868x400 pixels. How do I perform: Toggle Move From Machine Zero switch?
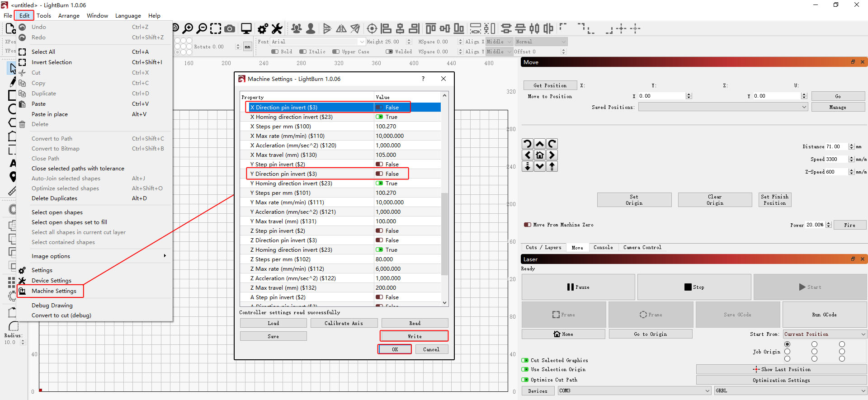[527, 225]
